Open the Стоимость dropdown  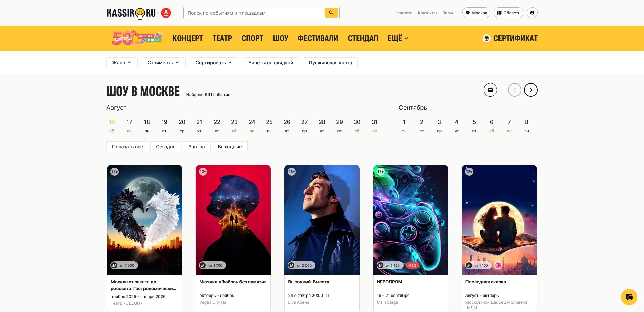pyautogui.click(x=163, y=63)
